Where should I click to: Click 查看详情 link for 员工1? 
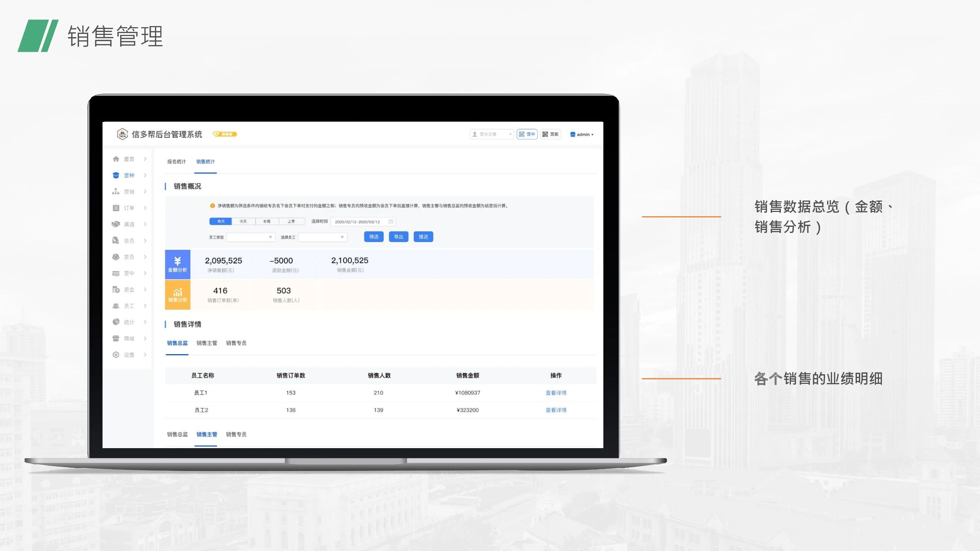[x=556, y=393]
